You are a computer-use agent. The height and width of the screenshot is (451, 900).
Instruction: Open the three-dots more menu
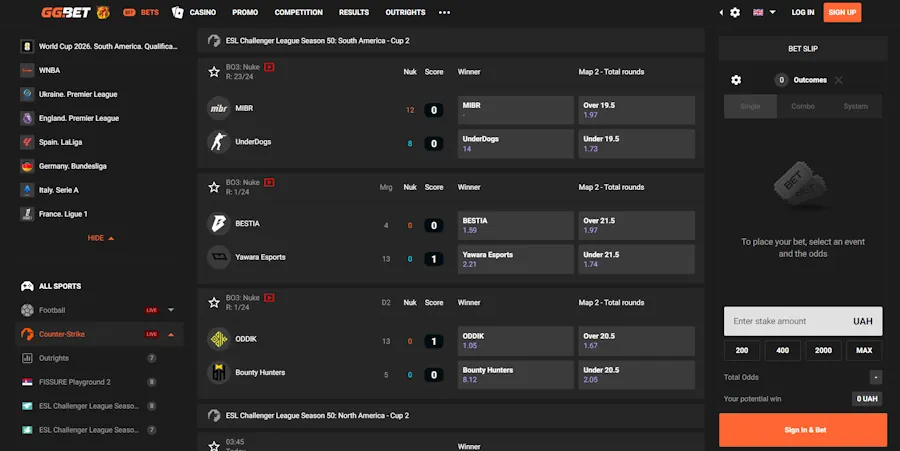(444, 12)
